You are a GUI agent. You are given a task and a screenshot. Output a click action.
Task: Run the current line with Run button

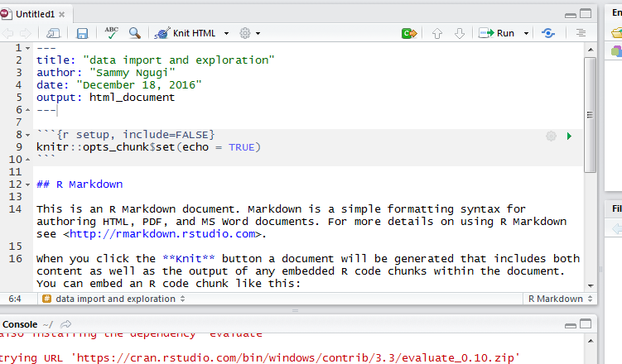point(496,33)
